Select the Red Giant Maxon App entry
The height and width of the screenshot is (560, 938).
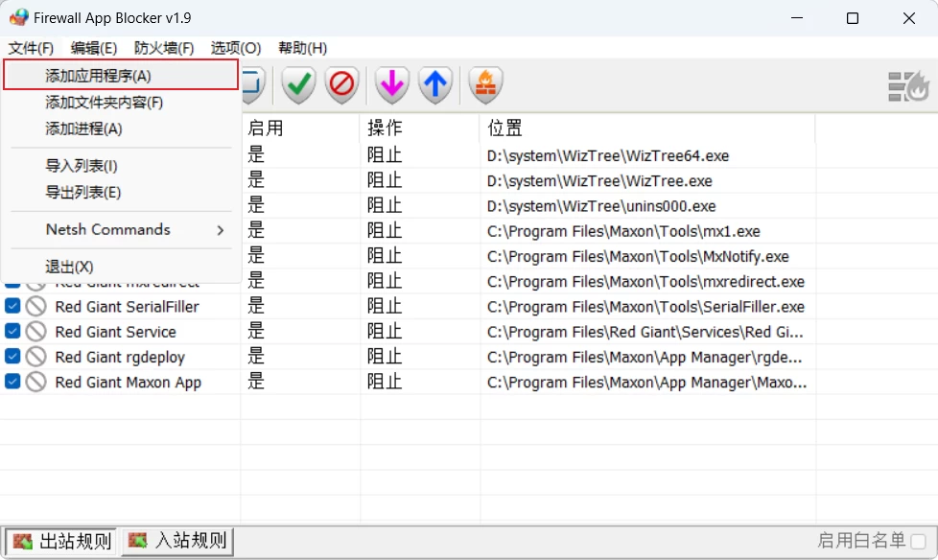[128, 383]
